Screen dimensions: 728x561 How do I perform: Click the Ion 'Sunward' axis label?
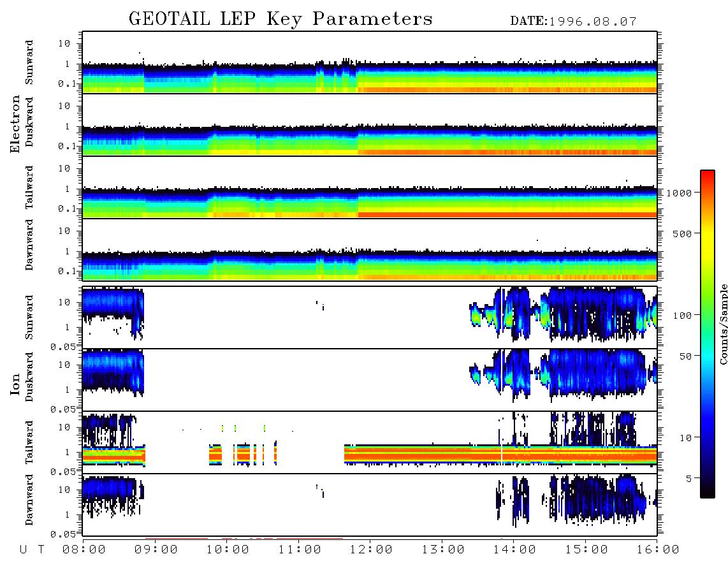[x=29, y=317]
